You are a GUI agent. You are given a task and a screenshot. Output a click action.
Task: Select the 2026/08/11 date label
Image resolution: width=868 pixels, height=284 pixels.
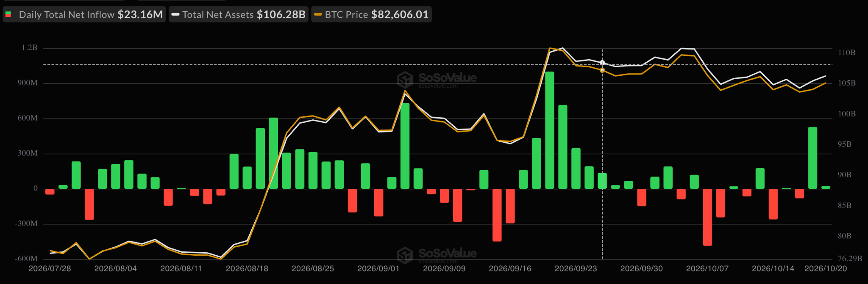click(x=181, y=269)
